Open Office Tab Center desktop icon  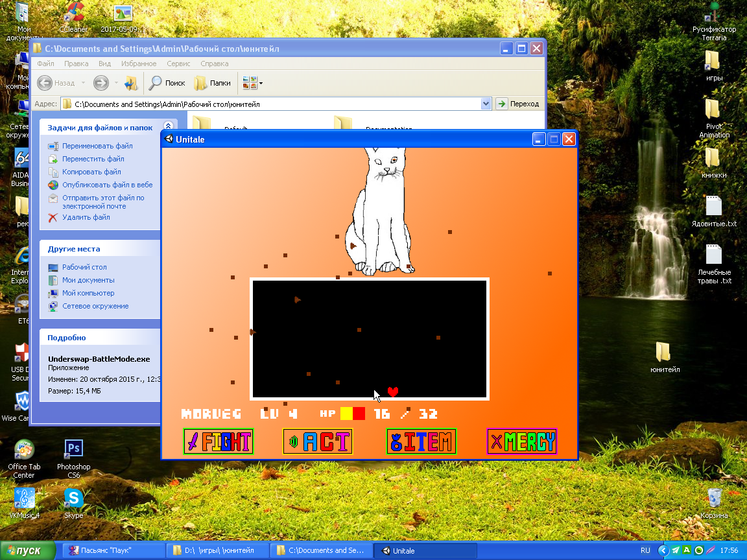(x=24, y=459)
